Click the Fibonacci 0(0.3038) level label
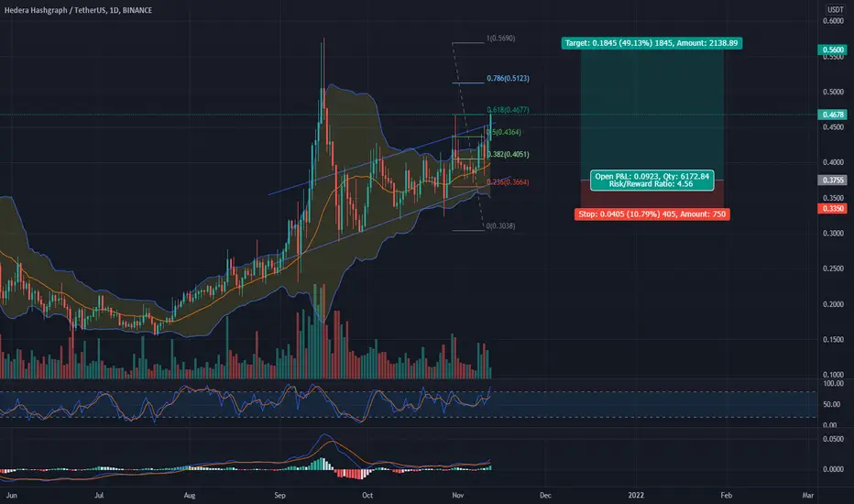This screenshot has height=504, width=854. (x=500, y=225)
